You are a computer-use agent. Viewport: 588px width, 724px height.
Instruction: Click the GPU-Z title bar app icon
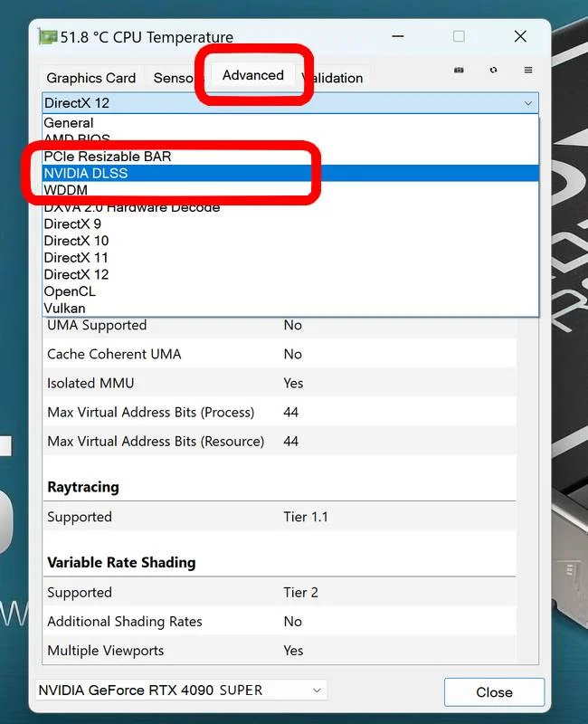tap(48, 36)
